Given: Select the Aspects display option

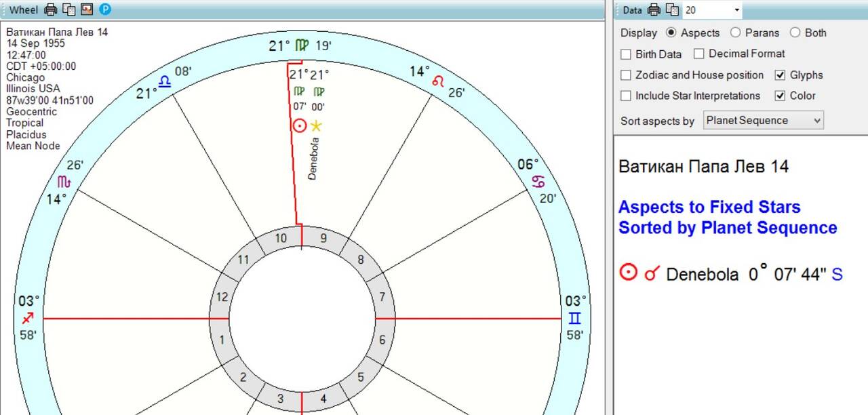Looking at the screenshot, I should 692,33.
